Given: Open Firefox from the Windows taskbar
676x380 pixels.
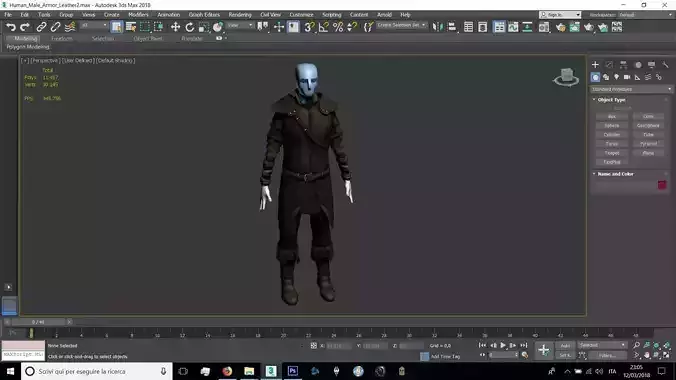Looking at the screenshot, I should coord(227,371).
